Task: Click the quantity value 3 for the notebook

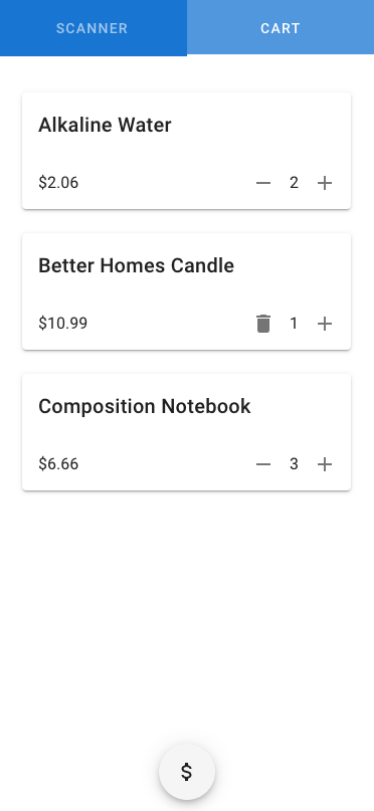Action: click(294, 464)
